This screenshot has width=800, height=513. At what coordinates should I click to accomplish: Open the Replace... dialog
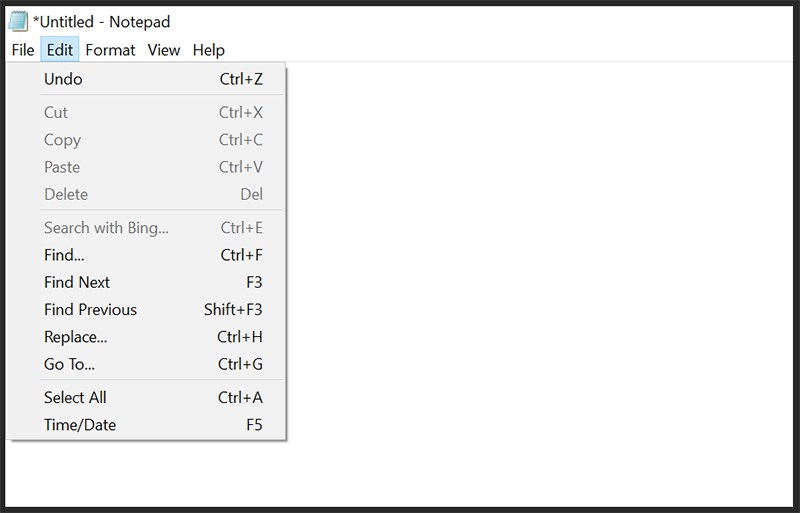point(75,337)
